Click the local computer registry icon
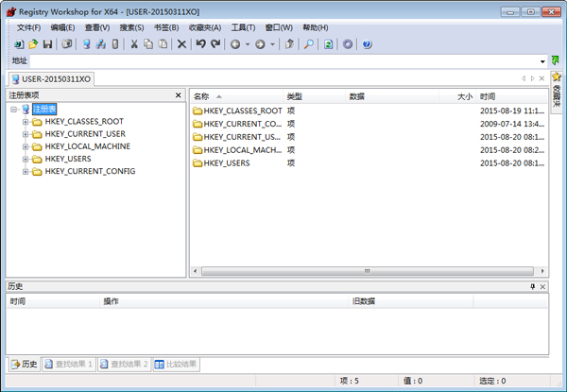The width and height of the screenshot is (567, 392). (86, 44)
